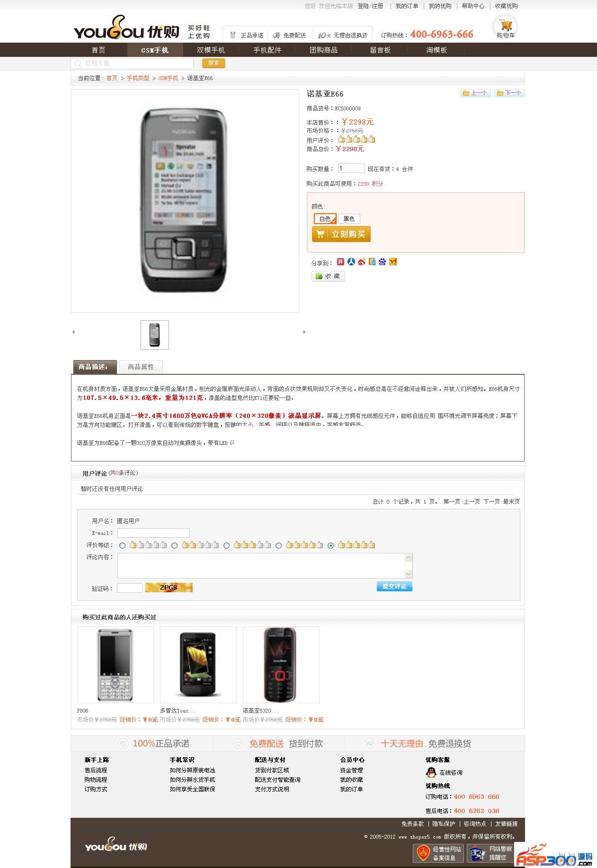Click the QQ penguin online consultation icon
597x868 pixels.
(431, 772)
